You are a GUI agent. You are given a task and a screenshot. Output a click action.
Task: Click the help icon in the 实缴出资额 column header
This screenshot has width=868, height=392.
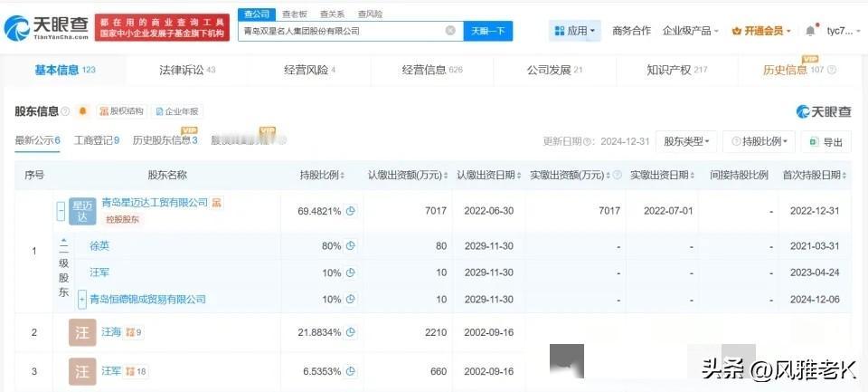pyautogui.click(x=618, y=176)
